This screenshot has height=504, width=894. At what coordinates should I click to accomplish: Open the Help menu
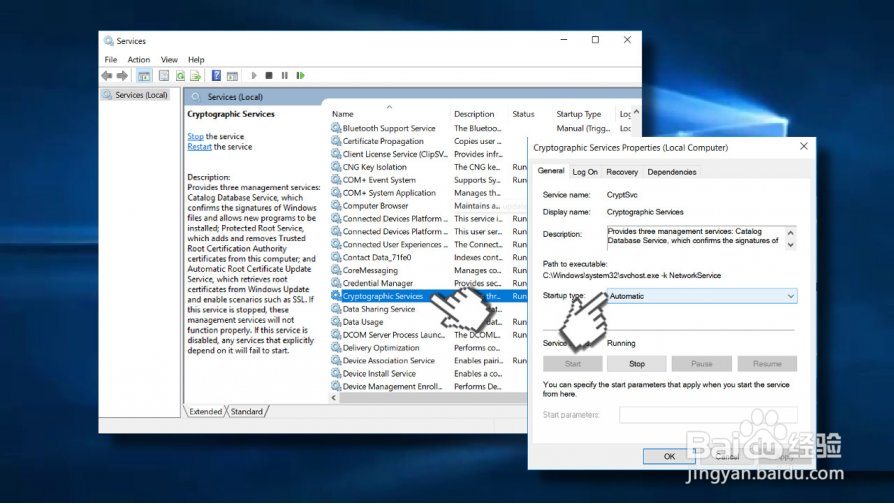point(196,59)
